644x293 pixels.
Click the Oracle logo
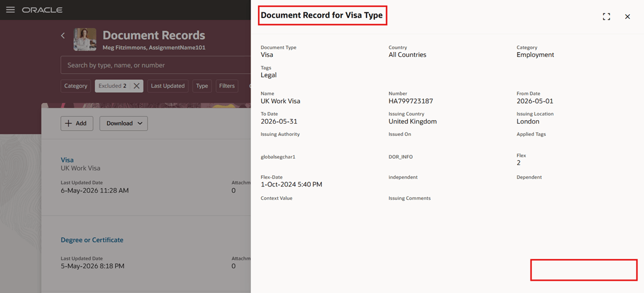(42, 10)
